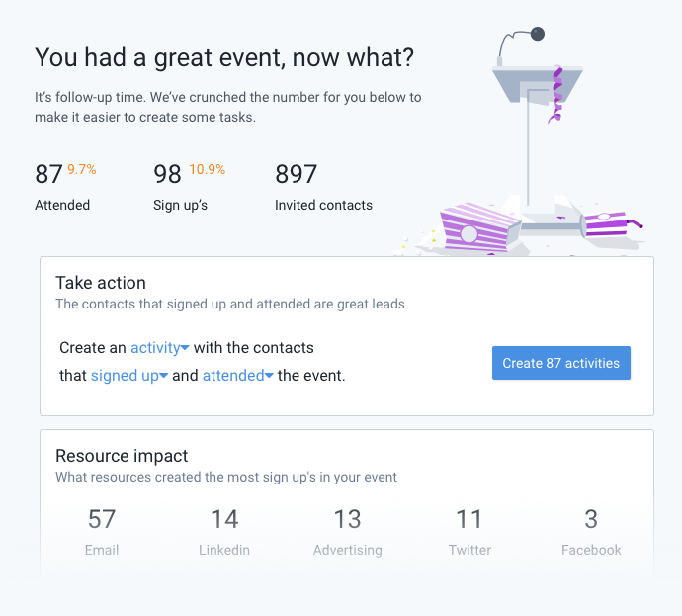Click the striped popcorn box illustration
Image resolution: width=682 pixels, height=616 pixels.
tap(478, 227)
